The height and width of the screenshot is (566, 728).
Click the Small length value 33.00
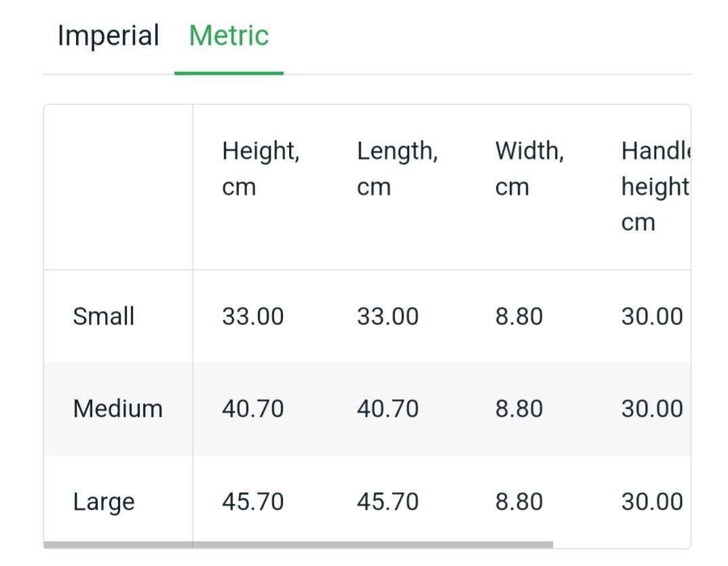[387, 316]
